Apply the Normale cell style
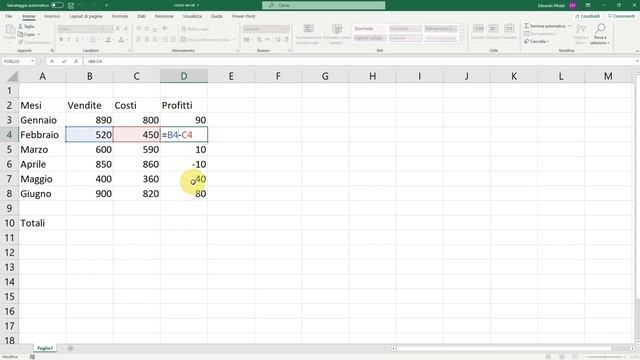 pos(369,29)
